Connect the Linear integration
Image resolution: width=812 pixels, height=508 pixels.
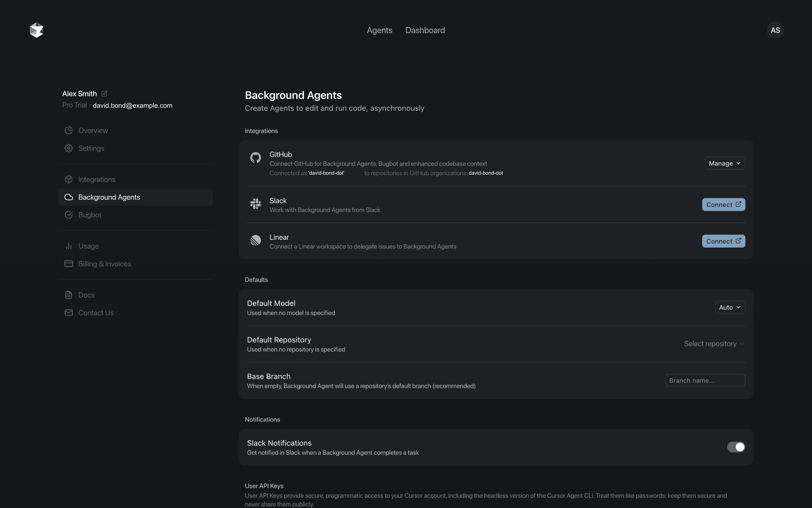(x=724, y=241)
